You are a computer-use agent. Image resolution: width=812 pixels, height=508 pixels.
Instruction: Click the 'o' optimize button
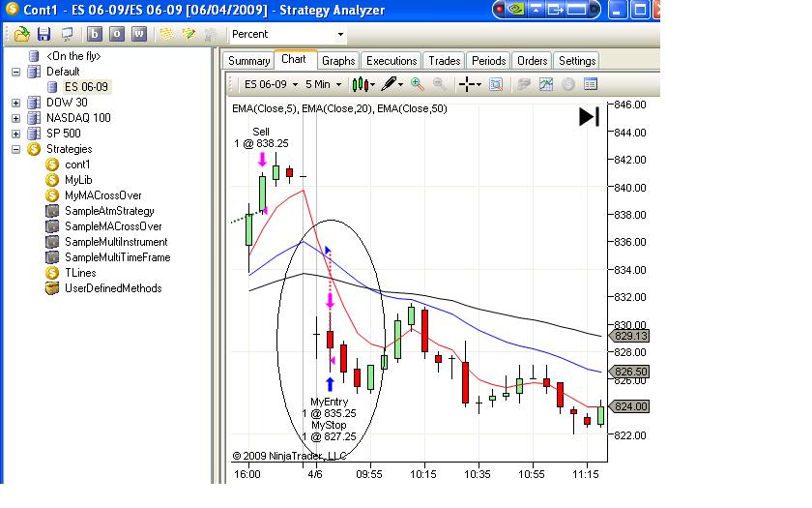(x=117, y=34)
